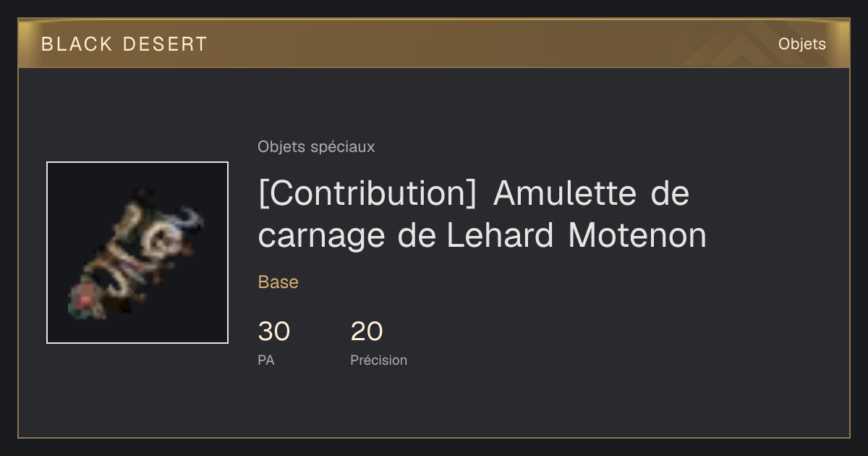The height and width of the screenshot is (456, 868).
Task: Click the red gem on the amulet icon
Action: coord(85,297)
